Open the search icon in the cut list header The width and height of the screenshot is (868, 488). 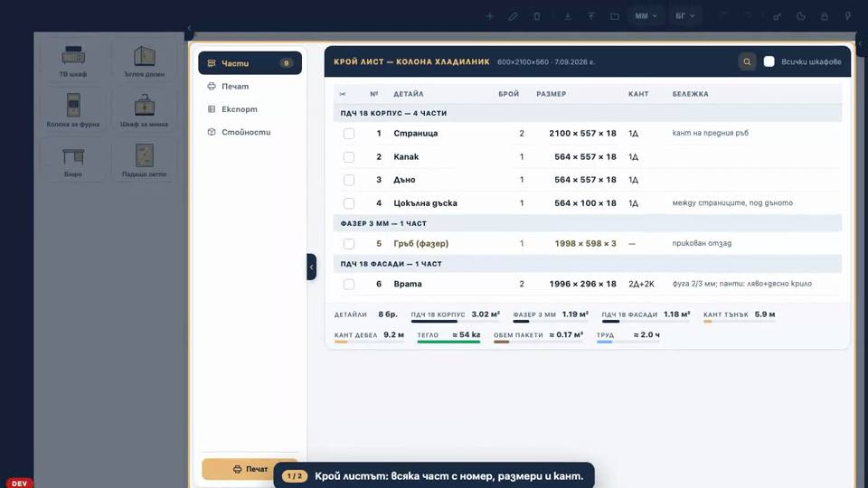click(747, 62)
